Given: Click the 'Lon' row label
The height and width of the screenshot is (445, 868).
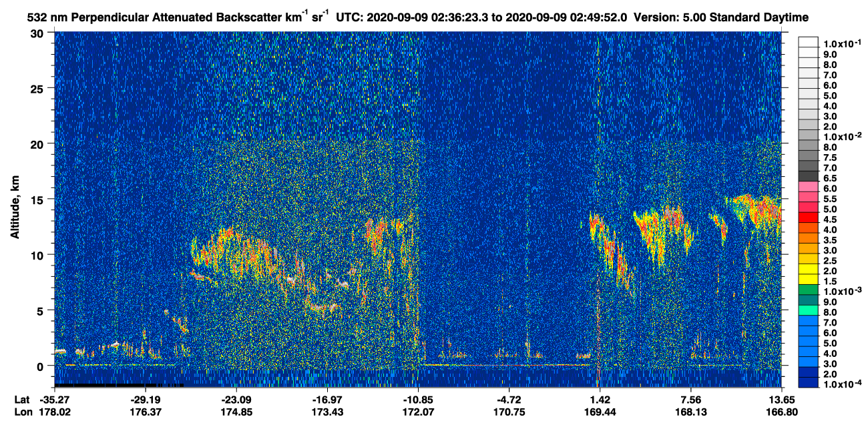Looking at the screenshot, I should 23,412.
